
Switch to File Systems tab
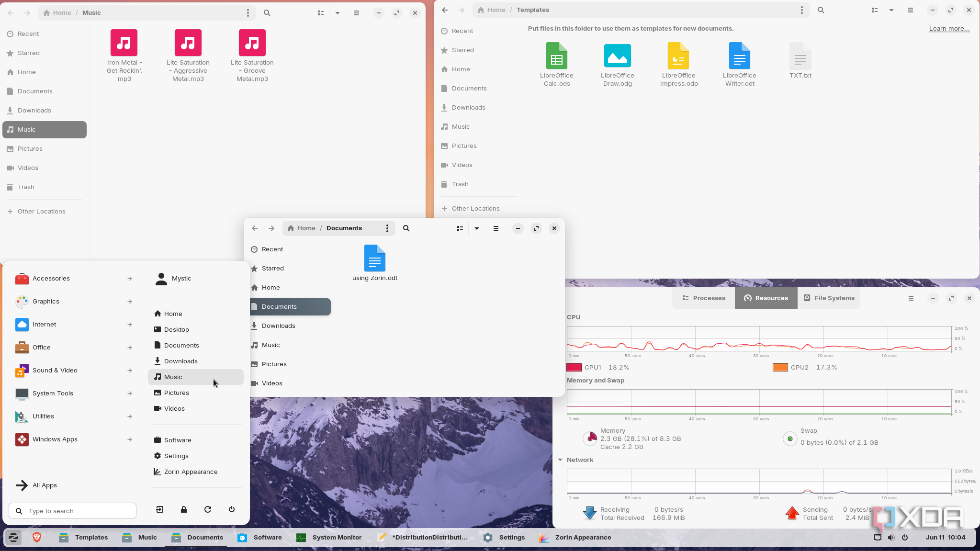coord(829,298)
